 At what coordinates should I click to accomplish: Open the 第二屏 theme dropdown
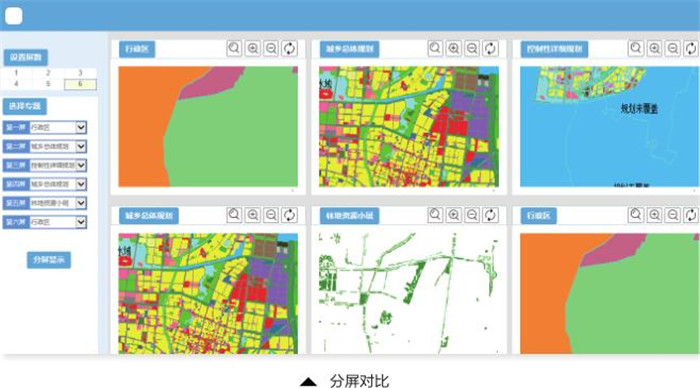point(81,146)
